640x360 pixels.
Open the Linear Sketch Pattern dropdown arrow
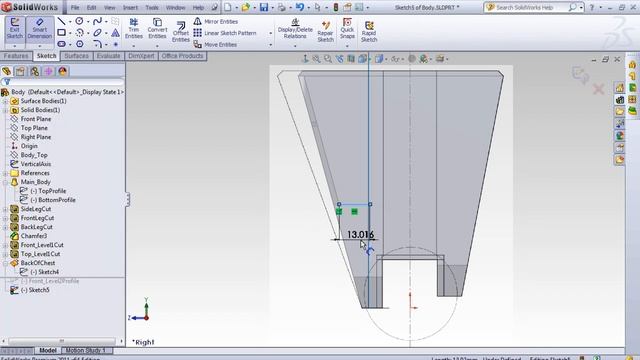click(x=270, y=33)
